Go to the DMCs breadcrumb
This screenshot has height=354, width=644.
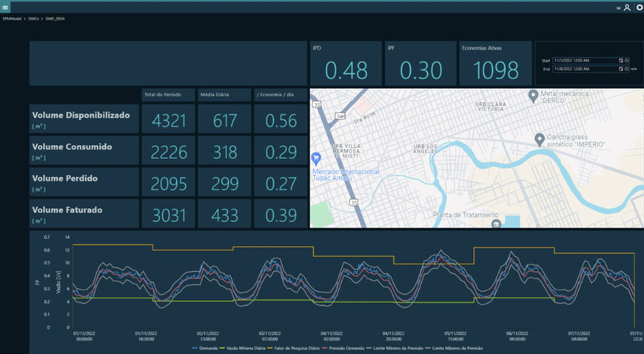[33, 19]
